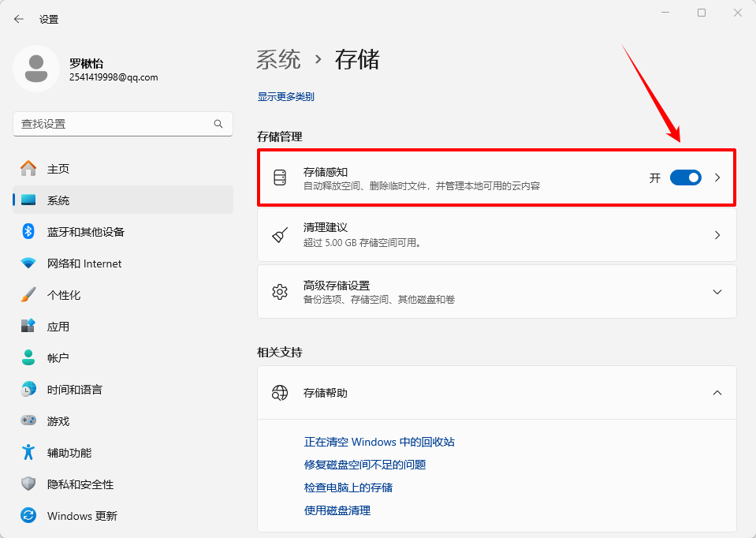Click the Privacy and security shield icon

tap(28, 484)
